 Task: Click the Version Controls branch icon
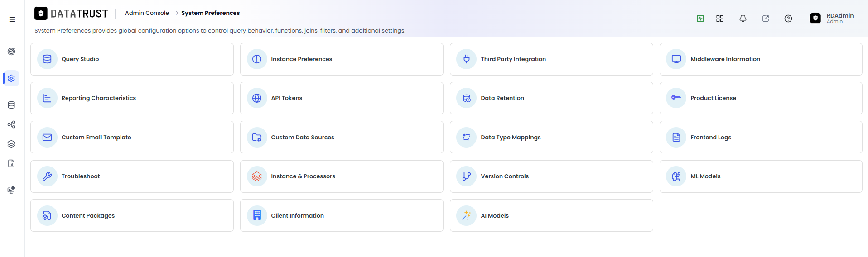click(467, 176)
